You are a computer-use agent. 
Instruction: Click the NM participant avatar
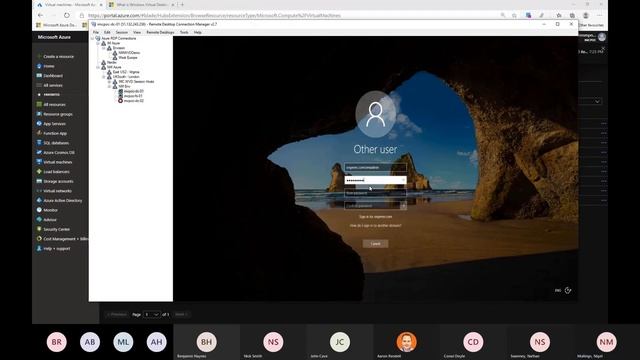click(x=606, y=342)
